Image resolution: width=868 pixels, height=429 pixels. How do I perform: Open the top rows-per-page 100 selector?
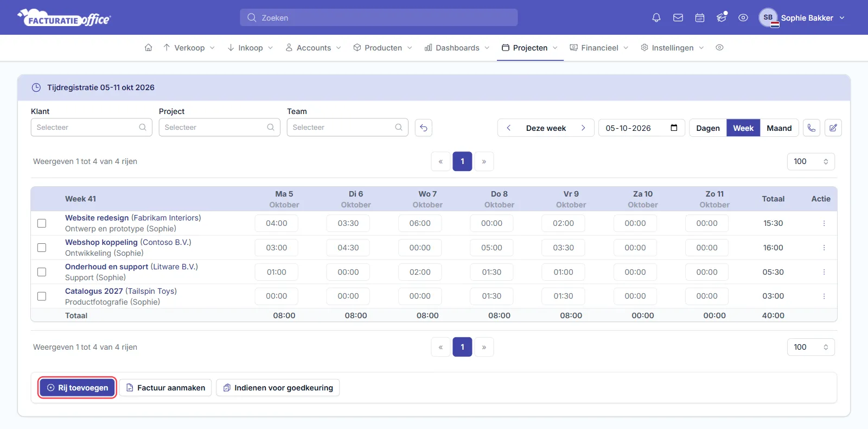(x=811, y=161)
